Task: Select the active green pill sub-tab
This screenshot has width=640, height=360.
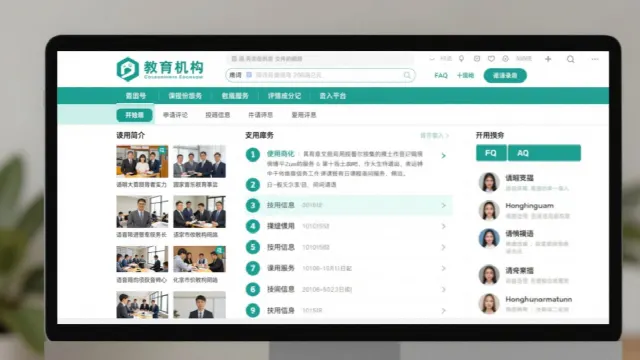Action: (x=134, y=115)
